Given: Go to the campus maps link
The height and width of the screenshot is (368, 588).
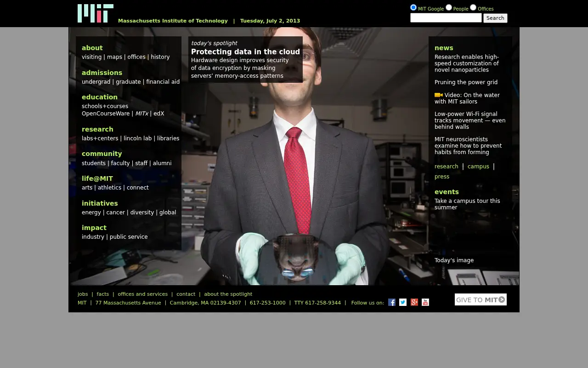Looking at the screenshot, I should [x=114, y=57].
